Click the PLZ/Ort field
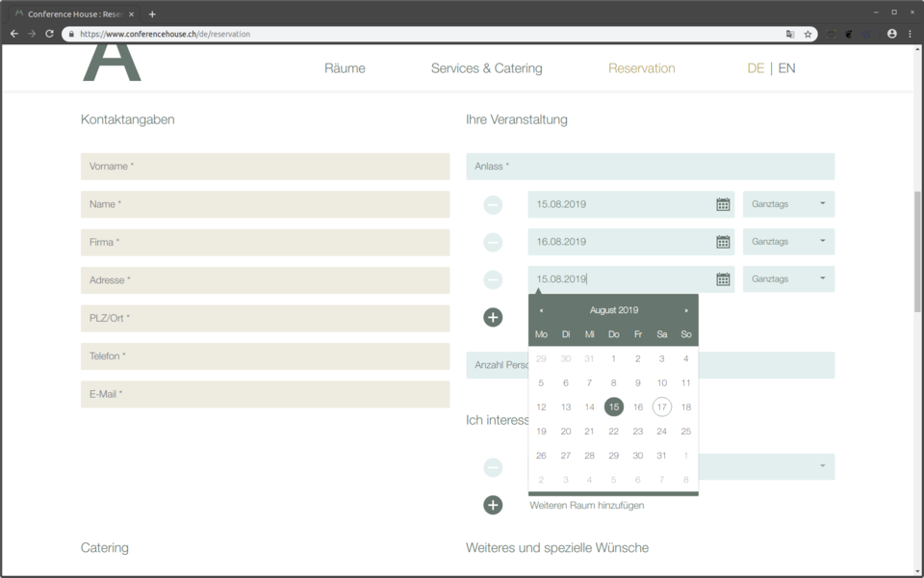924x578 pixels. click(x=266, y=318)
